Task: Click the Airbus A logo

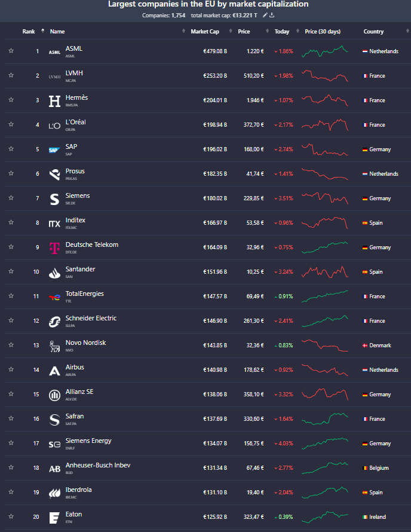Action: coord(54,371)
